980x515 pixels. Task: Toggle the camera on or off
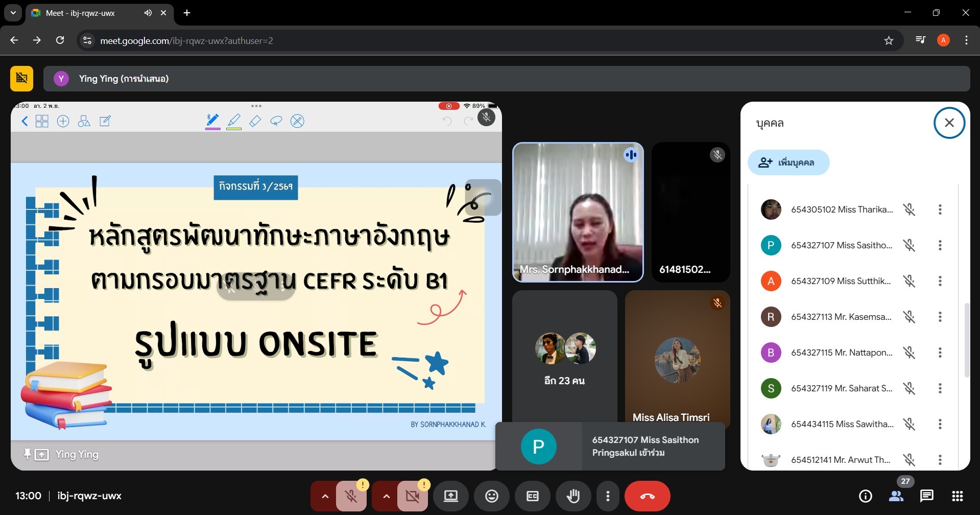[x=412, y=496]
